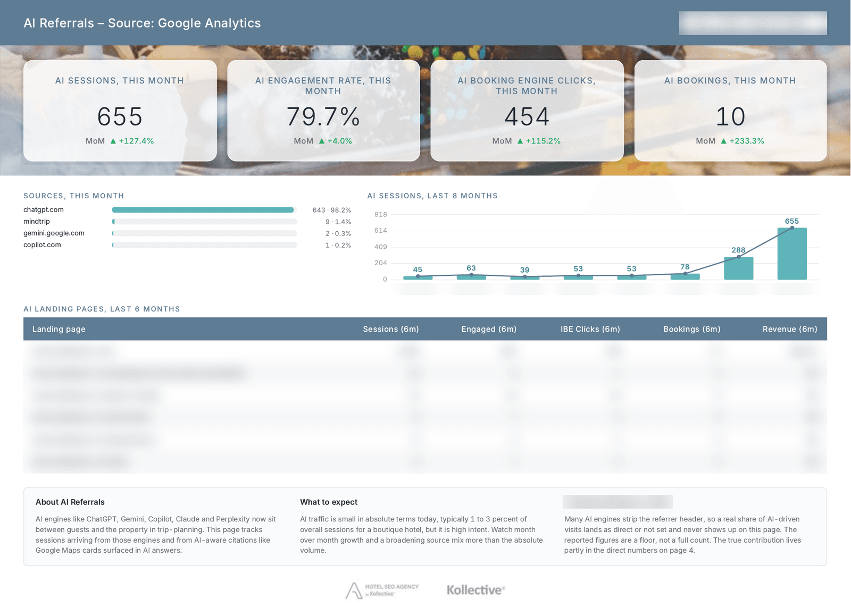Click the 643 · 98.2% value
Screen dimensions: 851x616
[x=332, y=210]
